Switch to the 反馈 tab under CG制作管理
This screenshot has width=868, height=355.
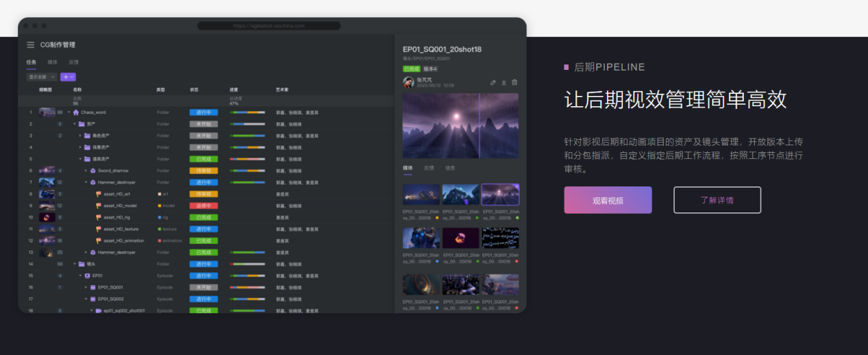(73, 62)
